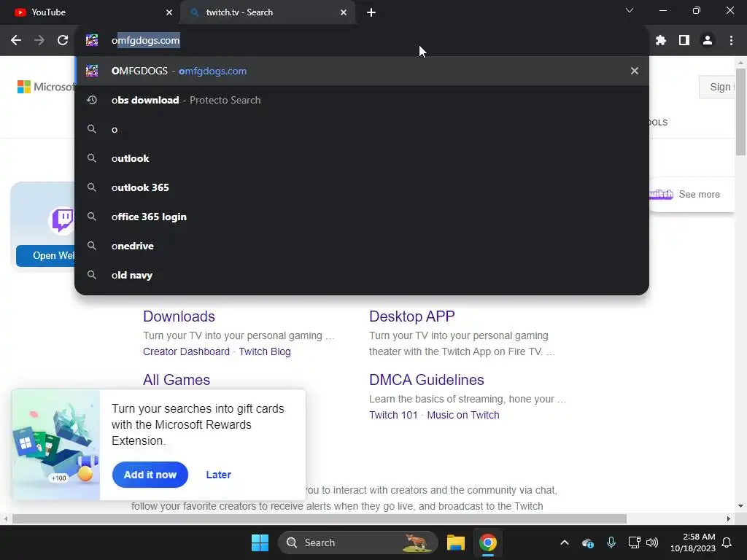The image size is (747, 560).
Task: Open the DMCA Guidelines link
Action: coord(426,379)
